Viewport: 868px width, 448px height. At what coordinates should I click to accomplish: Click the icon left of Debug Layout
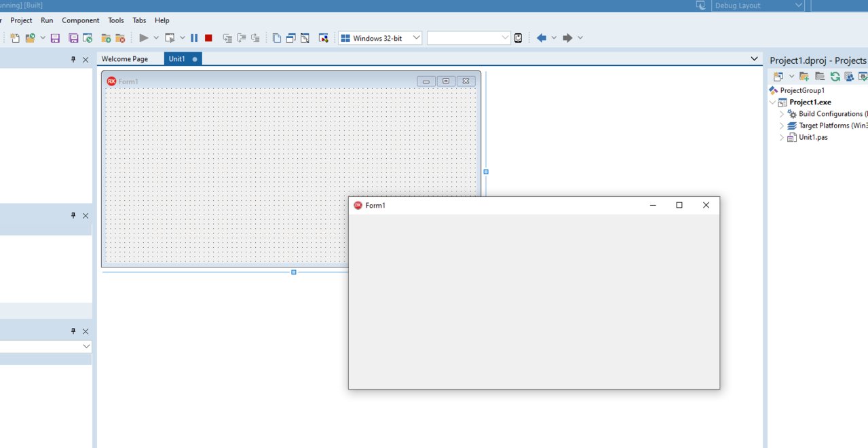[x=700, y=5]
